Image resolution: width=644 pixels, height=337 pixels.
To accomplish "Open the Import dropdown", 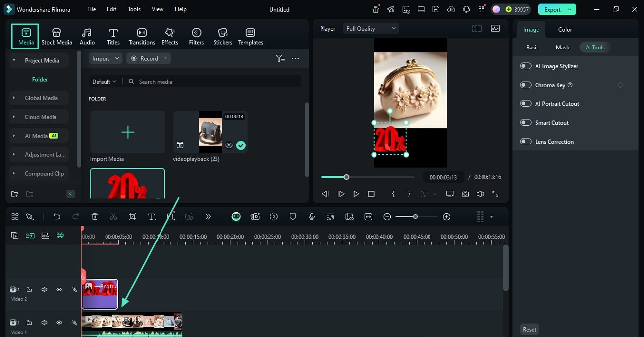I will [106, 58].
